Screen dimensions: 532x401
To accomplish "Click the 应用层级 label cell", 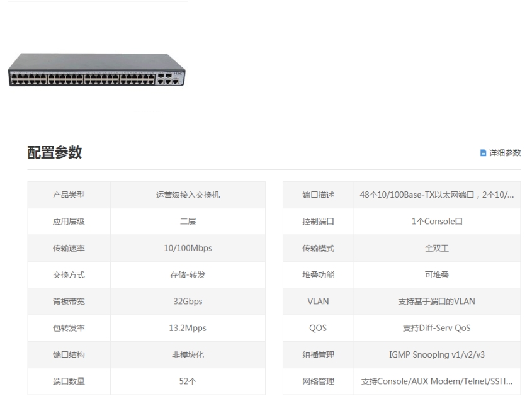I will [69, 222].
